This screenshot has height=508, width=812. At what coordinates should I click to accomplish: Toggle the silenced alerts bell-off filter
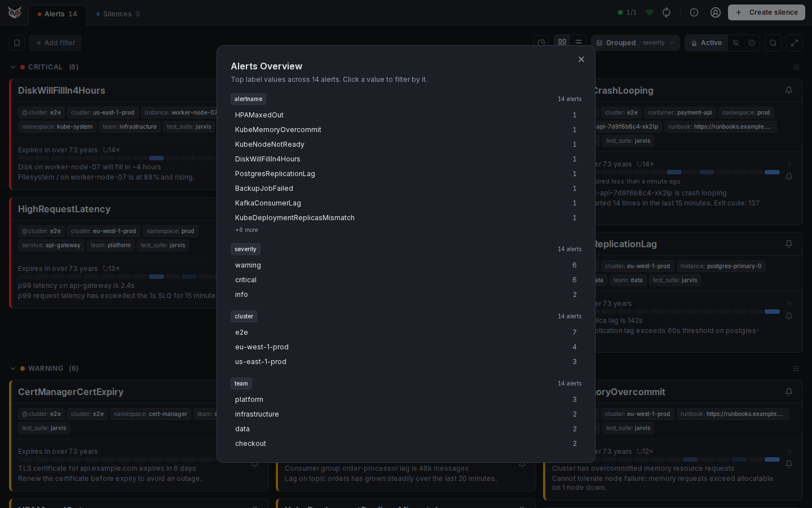point(736,43)
